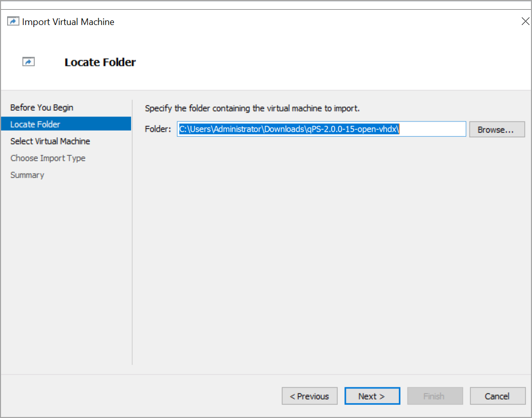Click the arrow icon beside the Locate Folder heading
This screenshot has height=418, width=532.
29,61
